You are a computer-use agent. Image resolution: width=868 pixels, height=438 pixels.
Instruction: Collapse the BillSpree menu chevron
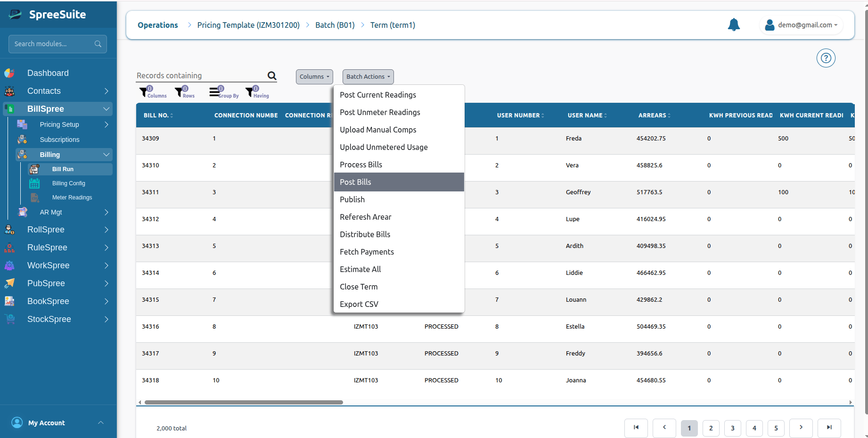[106, 109]
